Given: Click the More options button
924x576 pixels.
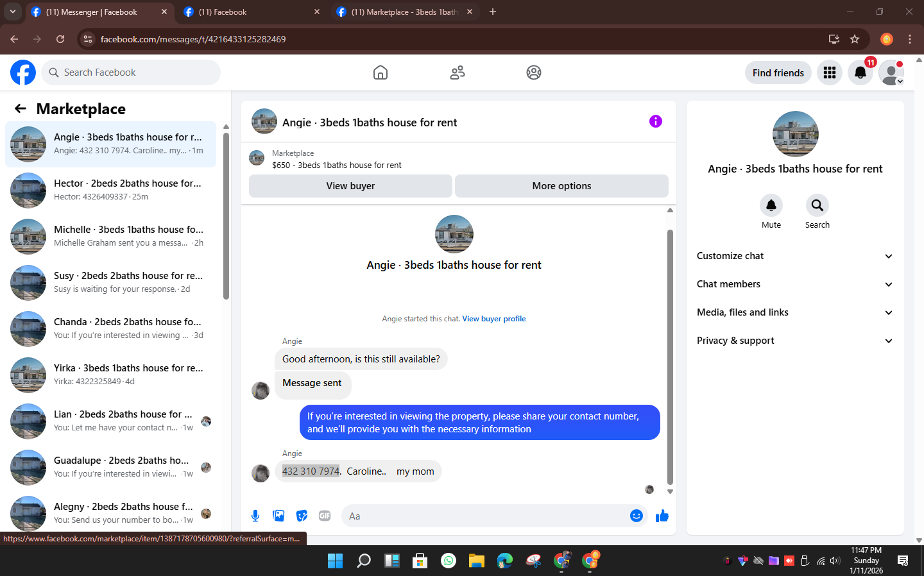Looking at the screenshot, I should 561,186.
